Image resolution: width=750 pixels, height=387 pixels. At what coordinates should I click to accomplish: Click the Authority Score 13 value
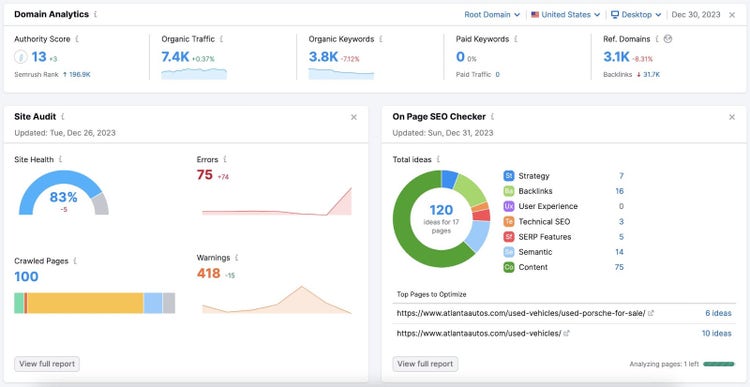[39, 57]
